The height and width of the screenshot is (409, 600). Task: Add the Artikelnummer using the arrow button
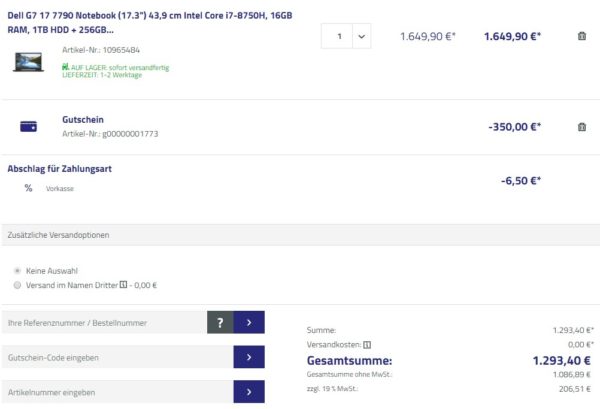coord(249,391)
